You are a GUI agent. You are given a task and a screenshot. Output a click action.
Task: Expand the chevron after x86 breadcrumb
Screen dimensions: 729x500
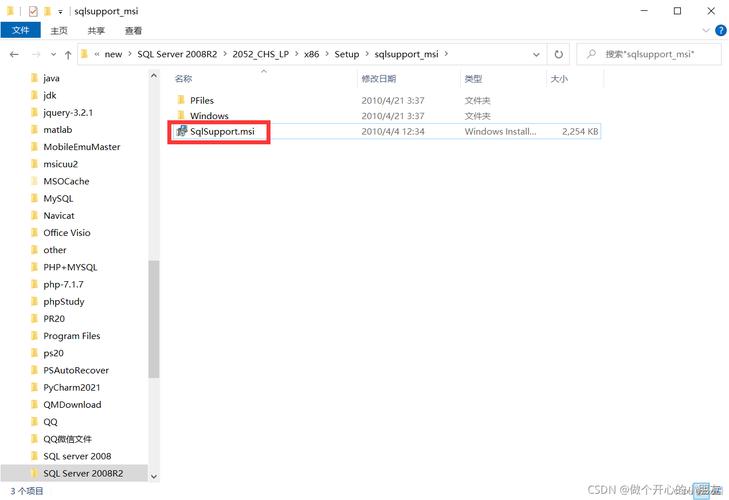click(327, 54)
